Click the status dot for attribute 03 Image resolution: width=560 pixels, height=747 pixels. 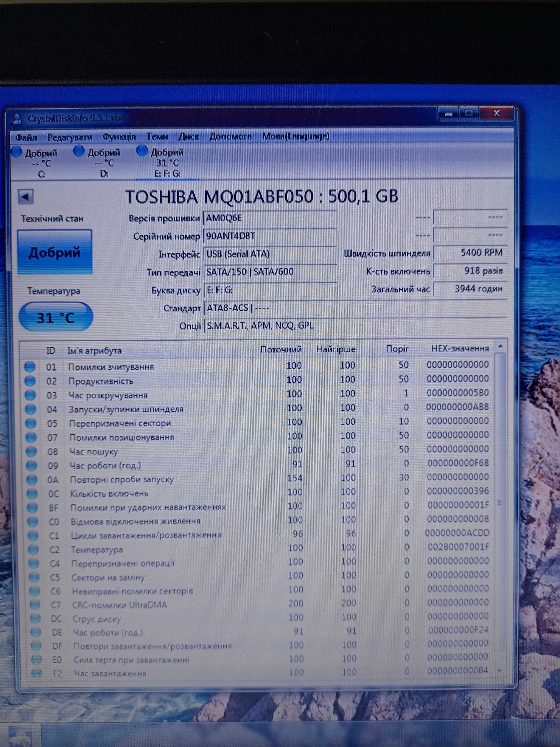coord(30,395)
